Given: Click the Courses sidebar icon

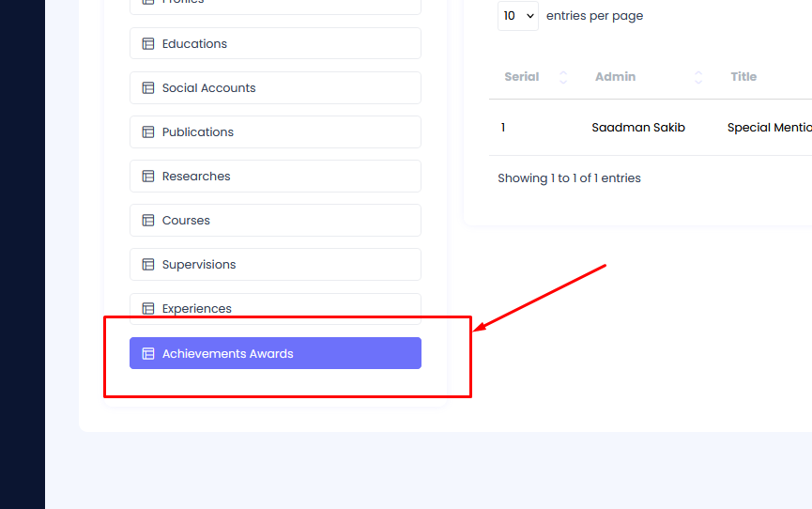Looking at the screenshot, I should click(147, 221).
